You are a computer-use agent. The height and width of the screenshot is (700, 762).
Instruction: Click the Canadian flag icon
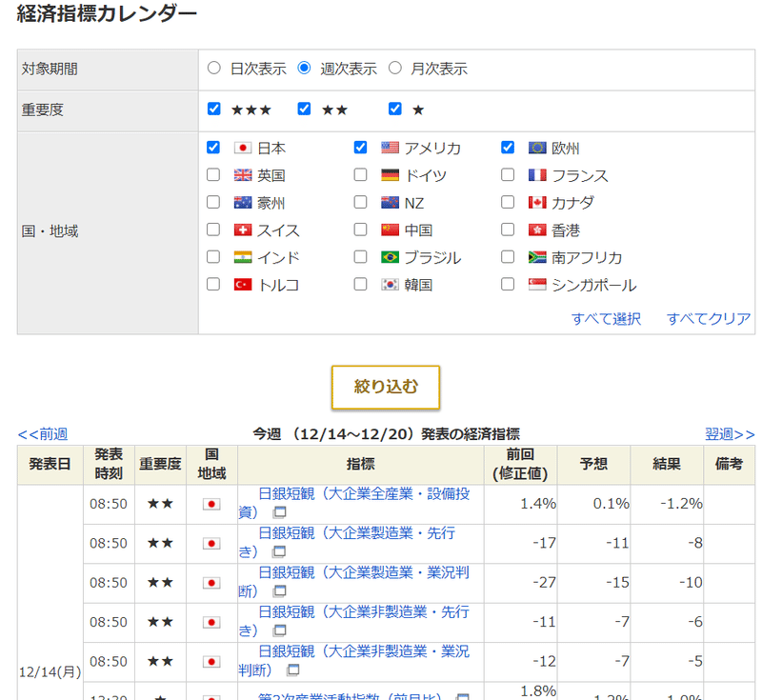[x=537, y=203]
